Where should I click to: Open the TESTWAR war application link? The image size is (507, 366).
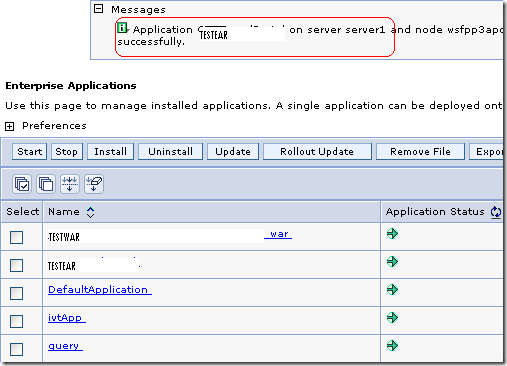(170, 236)
